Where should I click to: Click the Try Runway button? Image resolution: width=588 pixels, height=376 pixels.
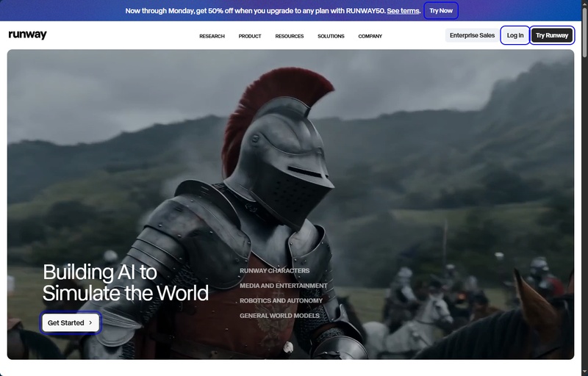551,35
